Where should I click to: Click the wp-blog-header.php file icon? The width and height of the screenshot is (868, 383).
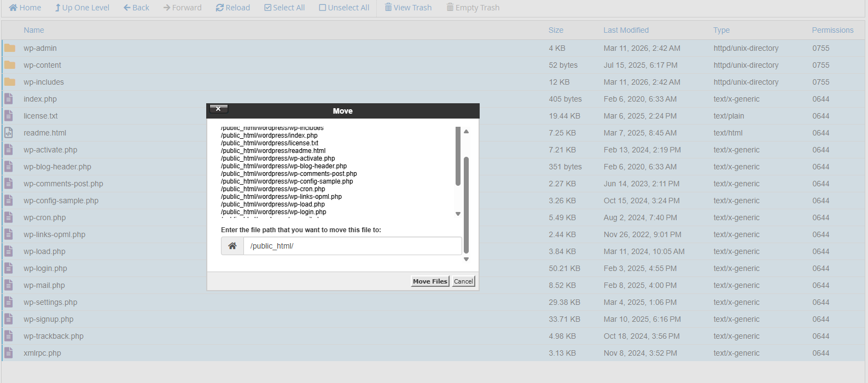(x=9, y=167)
